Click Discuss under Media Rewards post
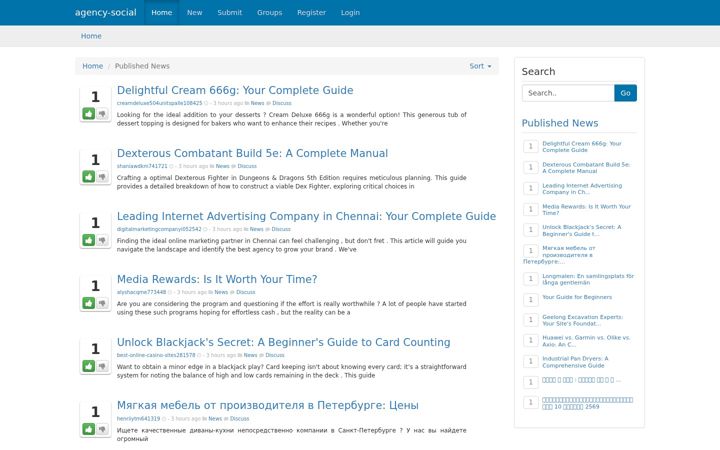Image resolution: width=720 pixels, height=450 pixels. [246, 292]
